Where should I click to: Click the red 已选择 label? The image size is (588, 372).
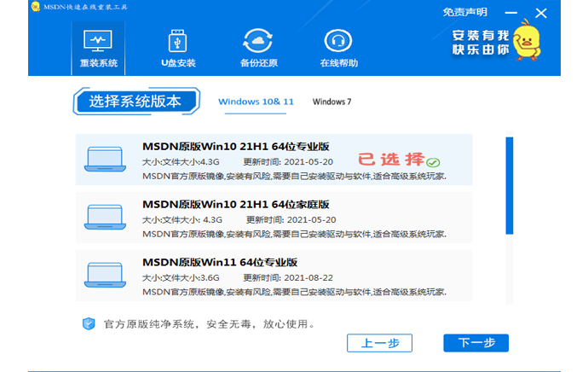[x=391, y=160]
